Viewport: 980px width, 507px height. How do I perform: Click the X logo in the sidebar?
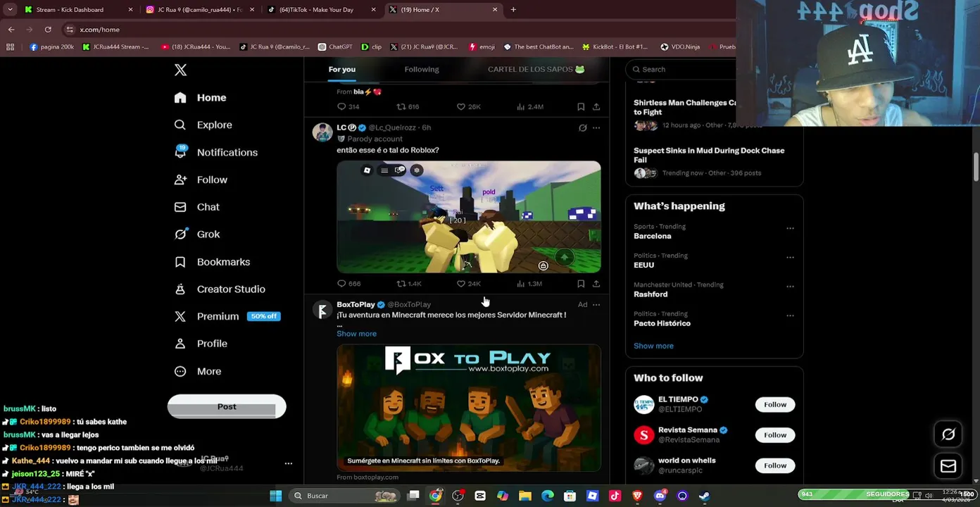click(181, 70)
